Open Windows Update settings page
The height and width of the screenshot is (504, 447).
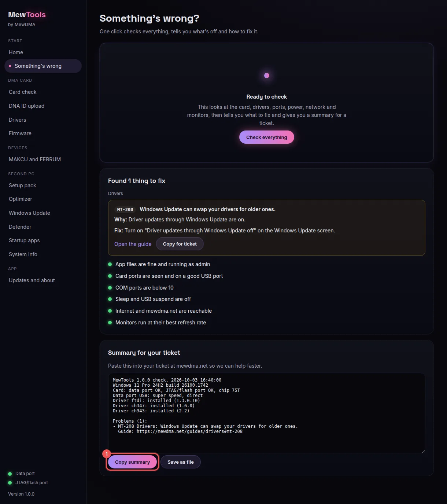(x=43, y=213)
